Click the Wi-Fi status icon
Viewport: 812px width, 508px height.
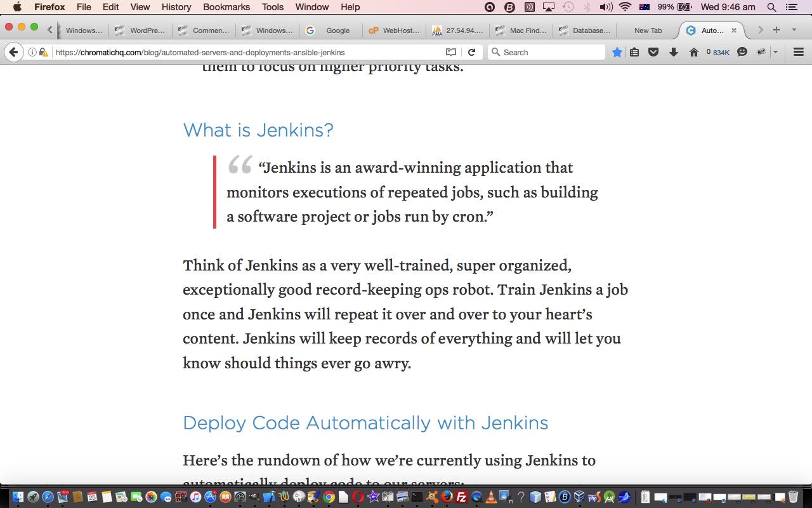pyautogui.click(x=625, y=7)
